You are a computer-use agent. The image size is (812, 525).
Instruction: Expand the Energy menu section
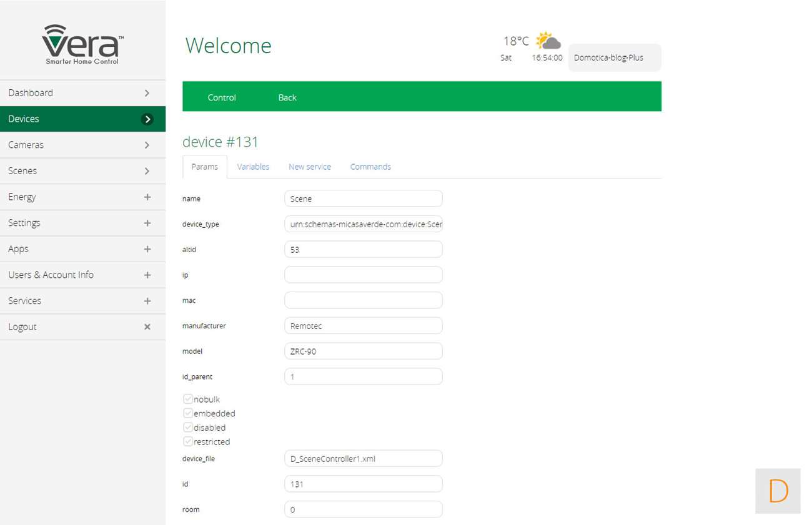click(x=147, y=197)
